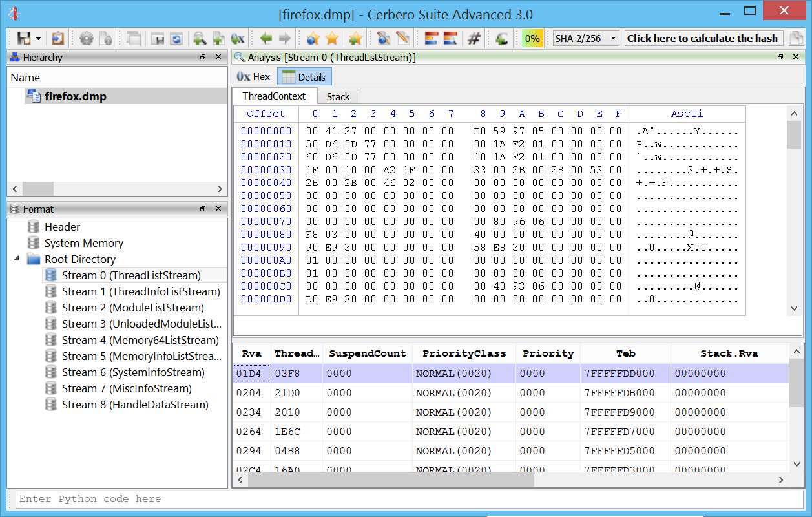Float the Analysis panel
Screen dimensions: 812x517
(x=780, y=57)
